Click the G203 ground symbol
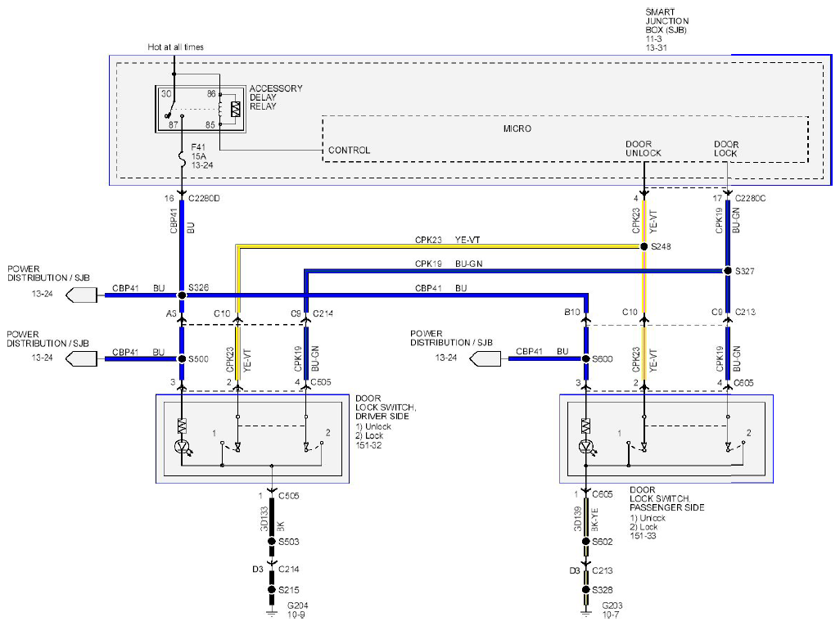This screenshot has height=626, width=840. pyautogui.click(x=585, y=612)
